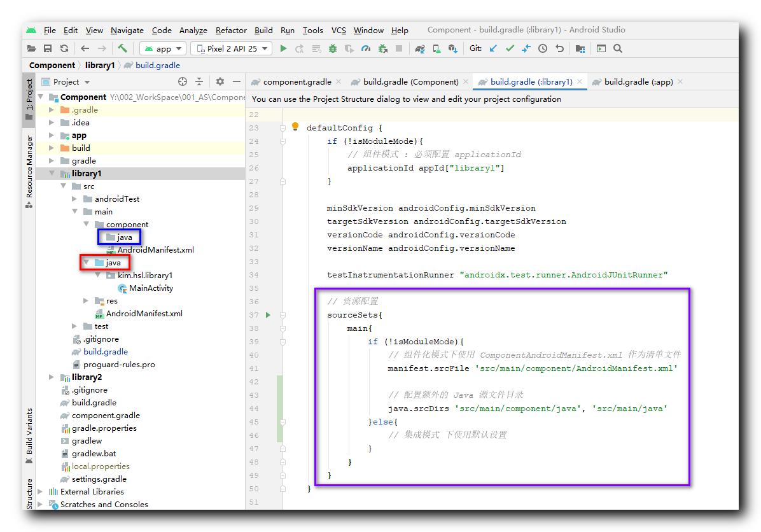Hide the Project panel with minus icon
761x532 pixels.
pyautogui.click(x=236, y=81)
